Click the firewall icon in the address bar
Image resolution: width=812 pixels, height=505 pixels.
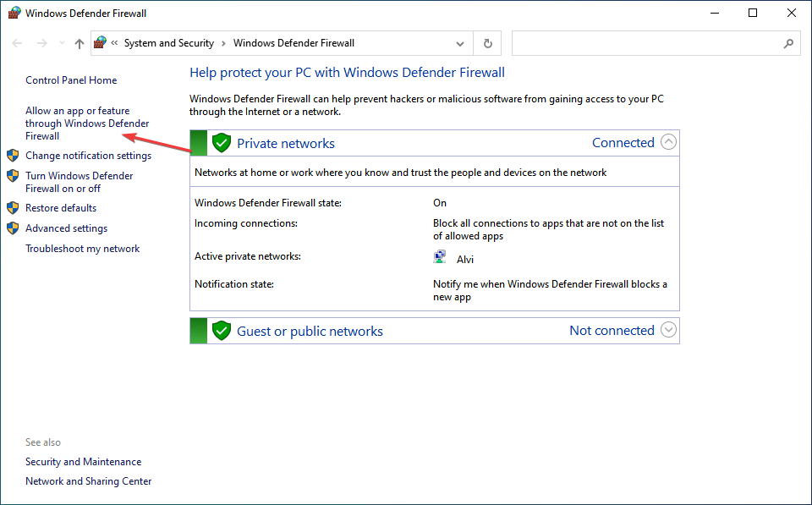[101, 43]
